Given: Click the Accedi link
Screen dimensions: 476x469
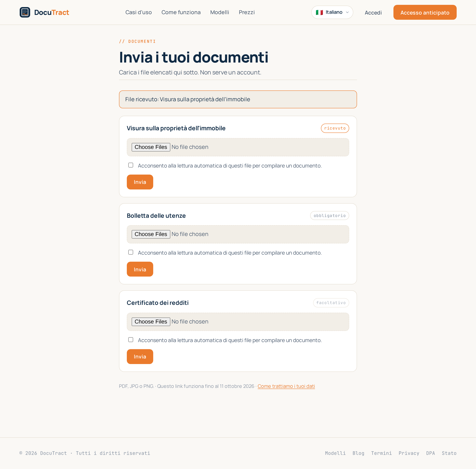Looking at the screenshot, I should (x=373, y=13).
